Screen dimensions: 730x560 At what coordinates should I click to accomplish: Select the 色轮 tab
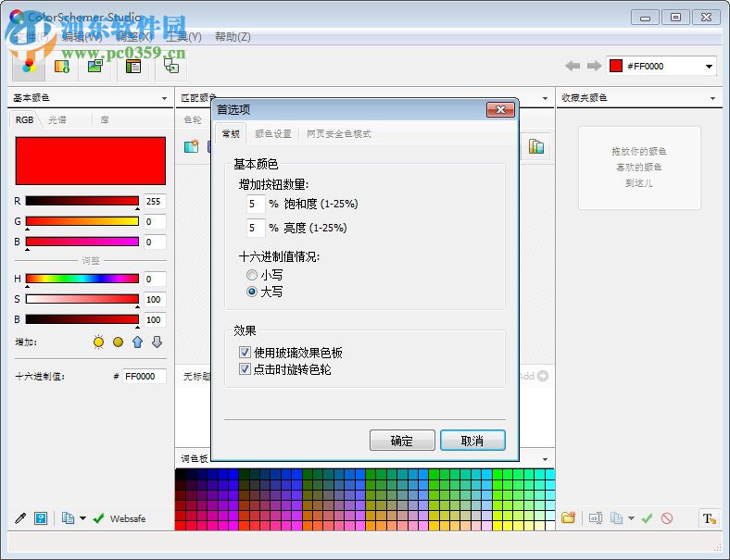[x=193, y=119]
